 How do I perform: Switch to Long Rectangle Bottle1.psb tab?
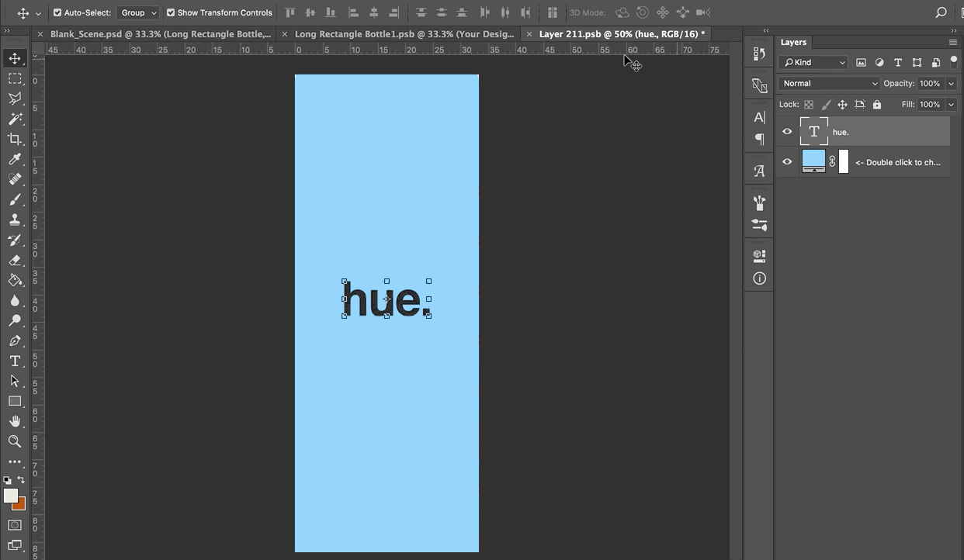click(x=404, y=34)
